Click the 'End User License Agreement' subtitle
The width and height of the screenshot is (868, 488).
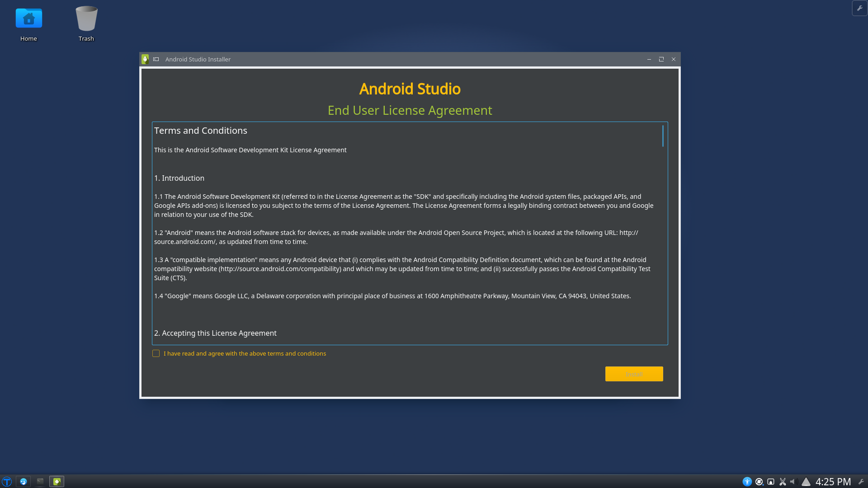[x=410, y=110]
